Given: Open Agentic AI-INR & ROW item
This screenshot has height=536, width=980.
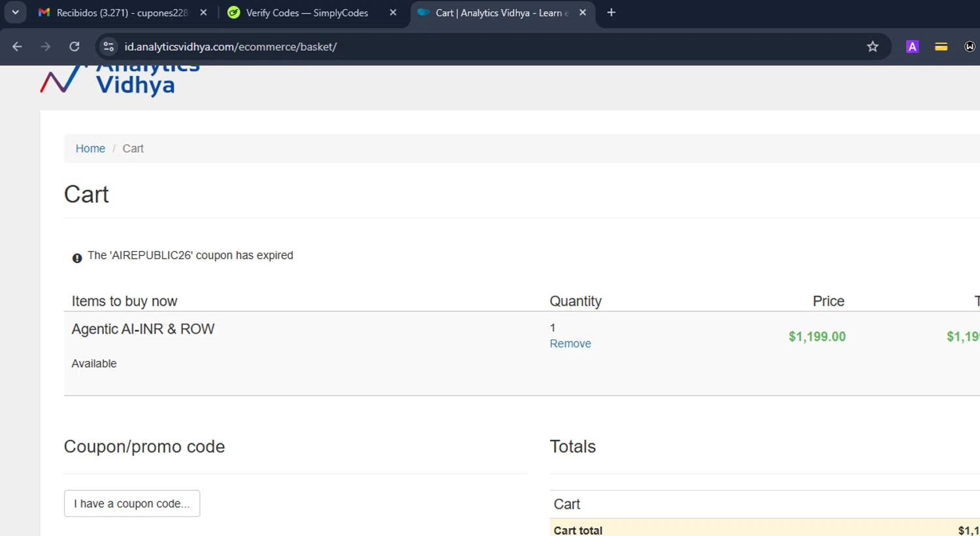Looking at the screenshot, I should pos(143,329).
